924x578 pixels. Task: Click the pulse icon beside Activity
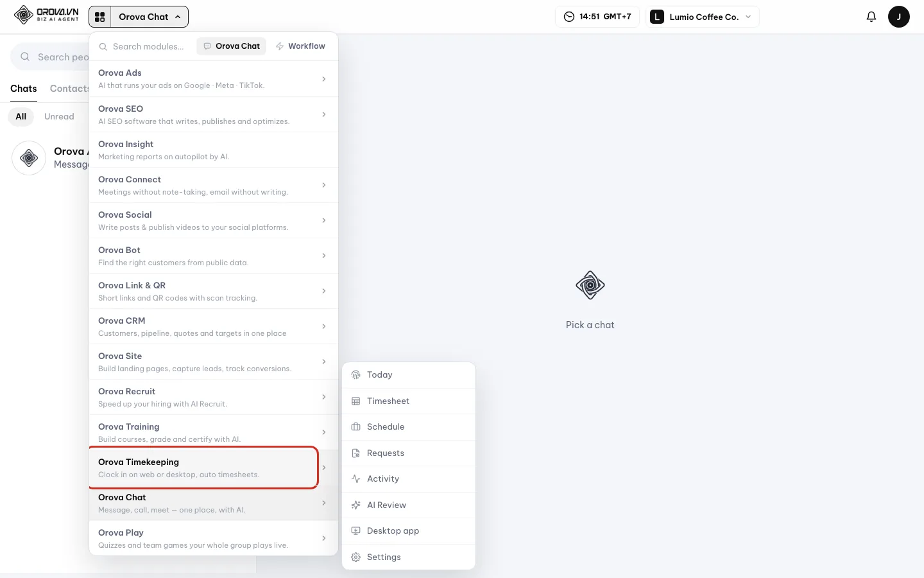tap(356, 479)
